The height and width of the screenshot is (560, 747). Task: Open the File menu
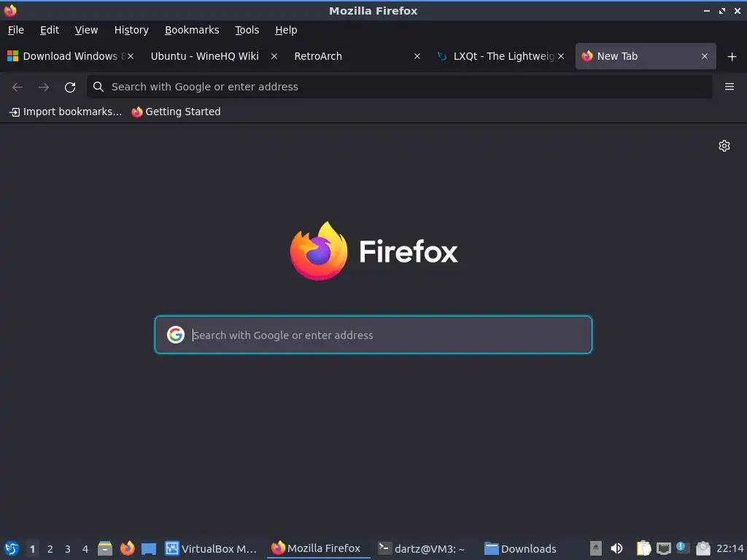(x=16, y=30)
